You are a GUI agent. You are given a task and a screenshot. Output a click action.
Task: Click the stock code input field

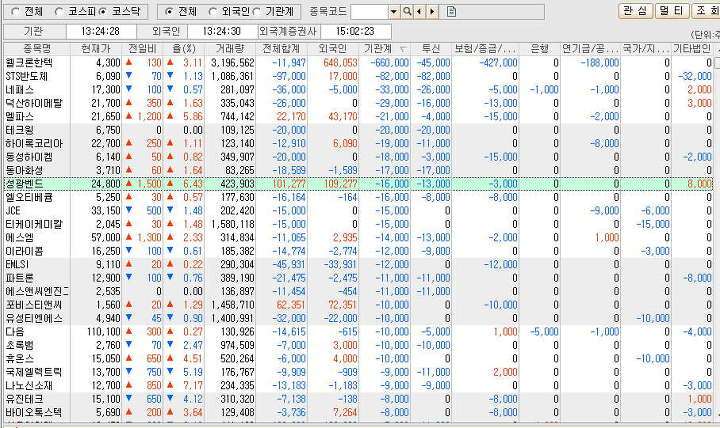[370, 12]
